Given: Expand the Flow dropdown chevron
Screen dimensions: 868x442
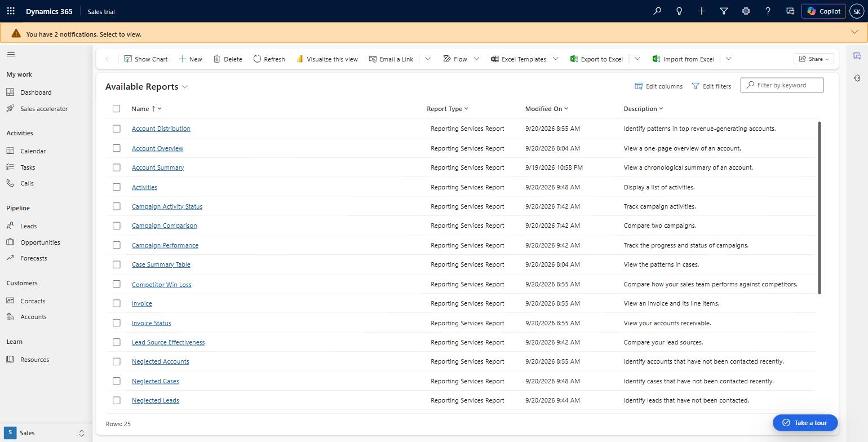Looking at the screenshot, I should (x=476, y=59).
